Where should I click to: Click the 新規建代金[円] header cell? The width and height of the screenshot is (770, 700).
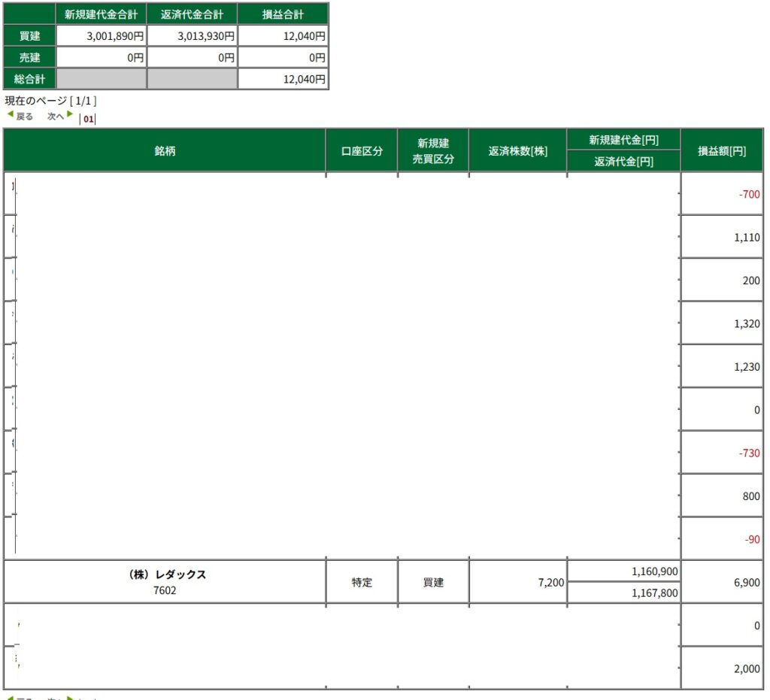pyautogui.click(x=623, y=140)
